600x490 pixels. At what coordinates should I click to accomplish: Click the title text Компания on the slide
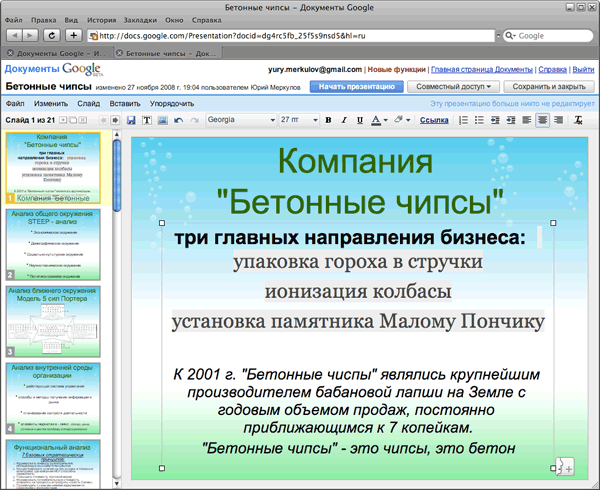coord(355,161)
